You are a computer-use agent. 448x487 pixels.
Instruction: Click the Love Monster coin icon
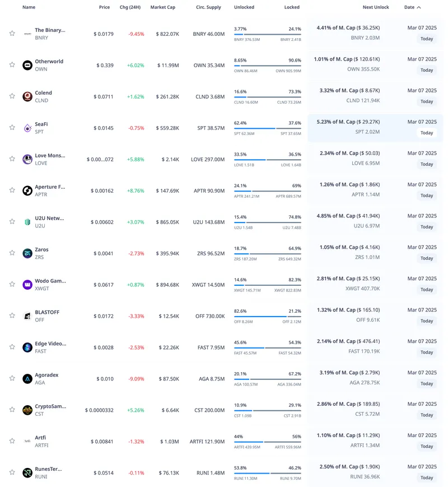(x=27, y=159)
